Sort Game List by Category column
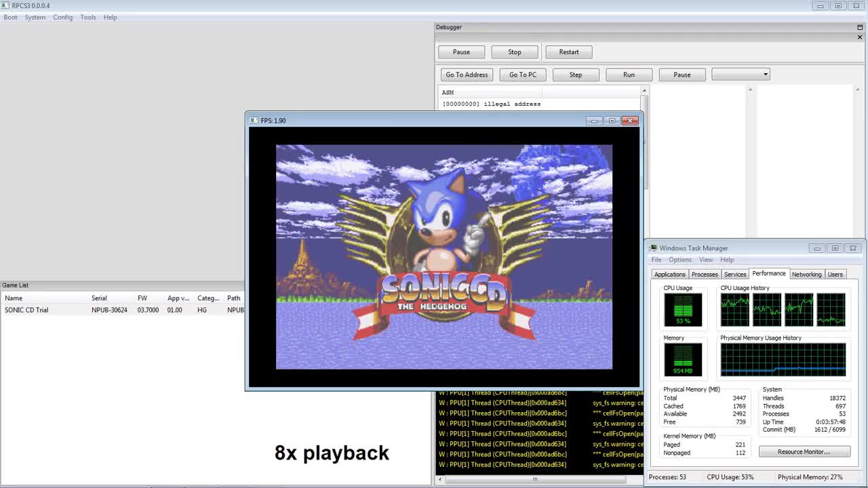 point(209,298)
